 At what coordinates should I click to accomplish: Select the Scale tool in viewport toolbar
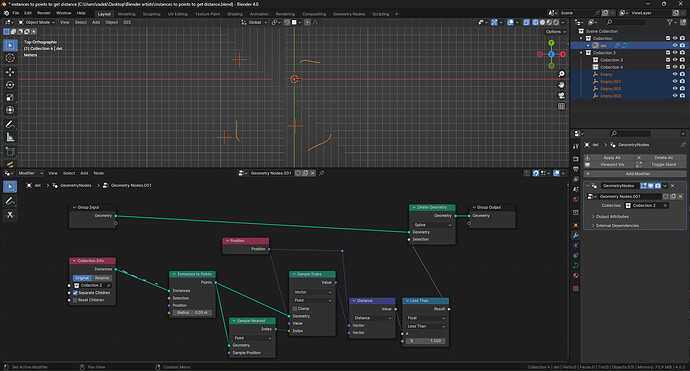tap(10, 98)
